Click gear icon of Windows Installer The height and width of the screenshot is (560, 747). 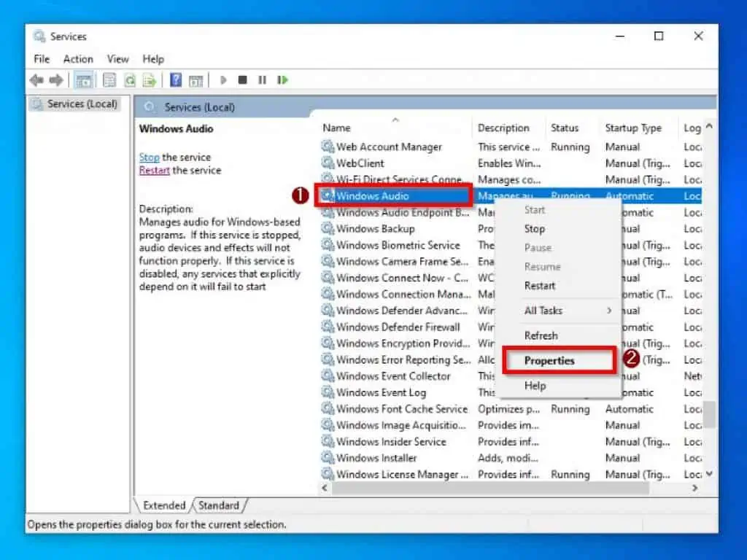[x=328, y=457]
